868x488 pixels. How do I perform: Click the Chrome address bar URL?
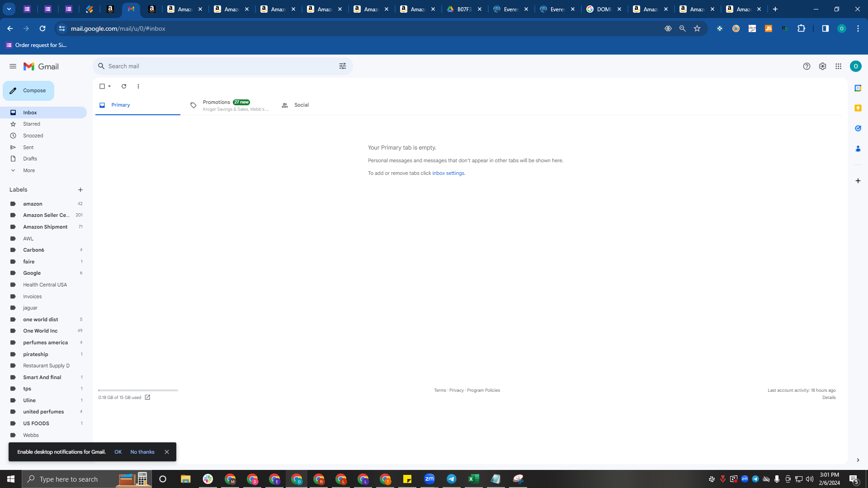pyautogui.click(x=118, y=28)
